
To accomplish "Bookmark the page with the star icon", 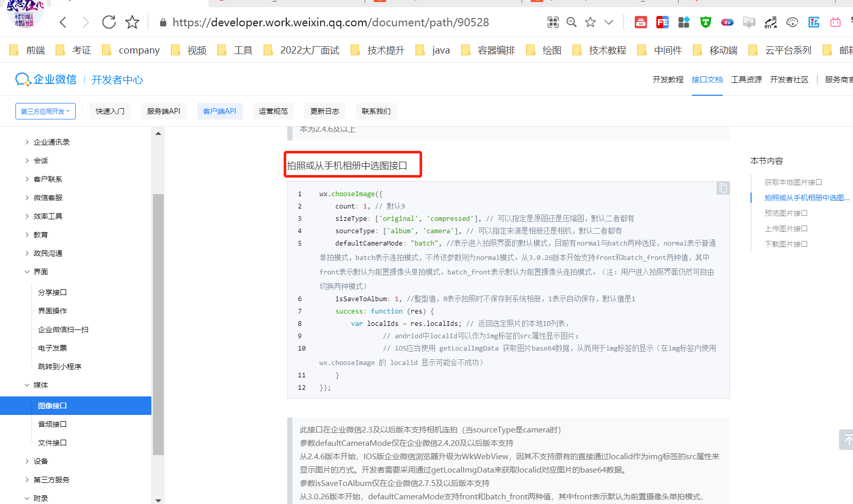I will [x=590, y=22].
